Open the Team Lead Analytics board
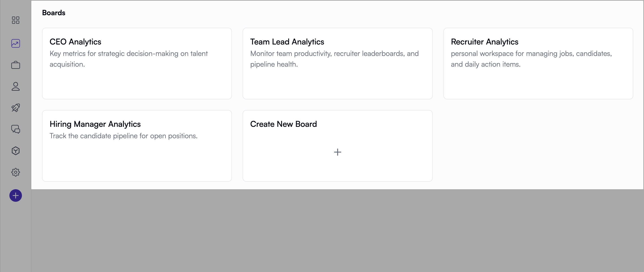This screenshot has width=644, height=272. tap(337, 64)
